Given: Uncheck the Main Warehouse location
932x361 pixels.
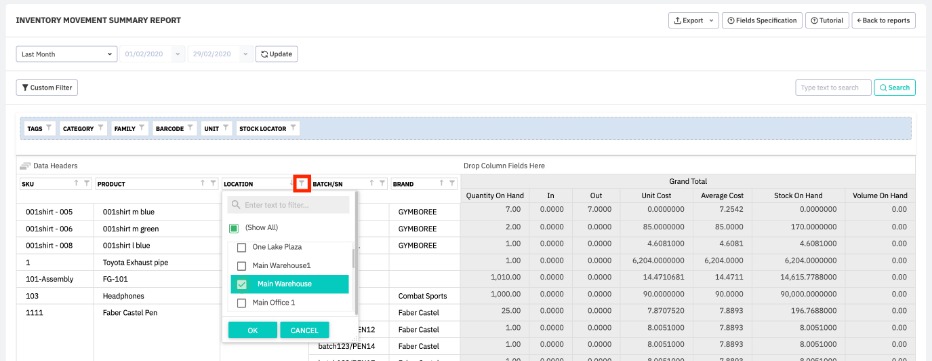Looking at the screenshot, I should pos(241,284).
